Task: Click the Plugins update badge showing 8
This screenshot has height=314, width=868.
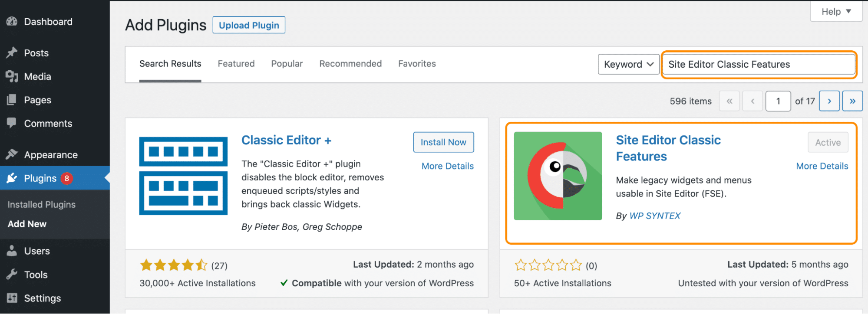Action: click(x=66, y=178)
